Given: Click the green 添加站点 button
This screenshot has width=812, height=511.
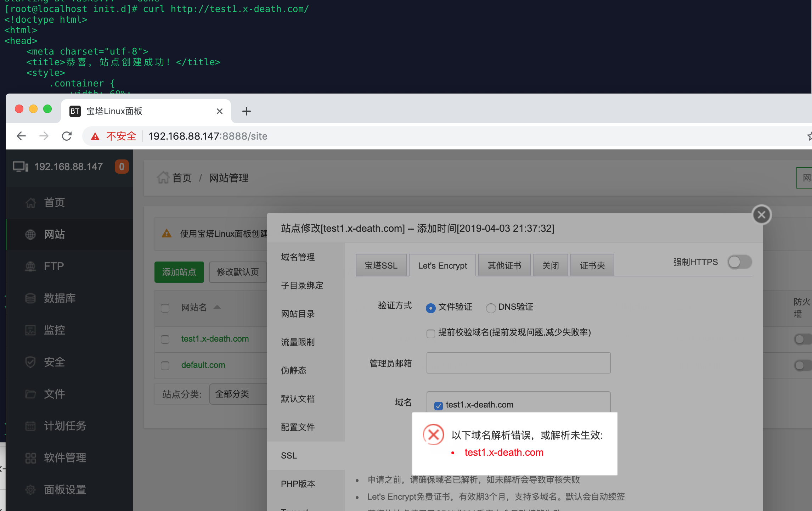Looking at the screenshot, I should (179, 272).
